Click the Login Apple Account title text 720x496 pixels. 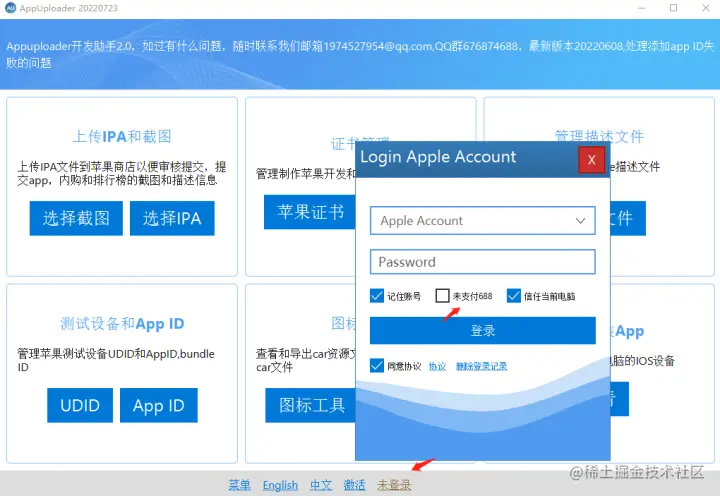tap(438, 157)
